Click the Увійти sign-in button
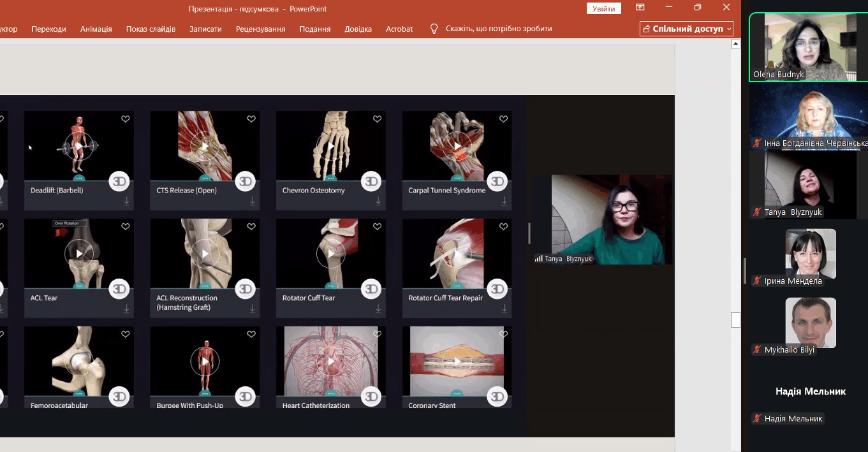Screen dimensions: 868x452 pos(603,8)
